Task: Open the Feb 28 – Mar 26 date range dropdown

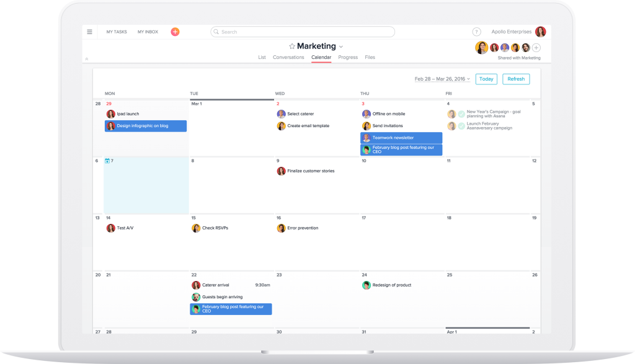Action: 442,79
